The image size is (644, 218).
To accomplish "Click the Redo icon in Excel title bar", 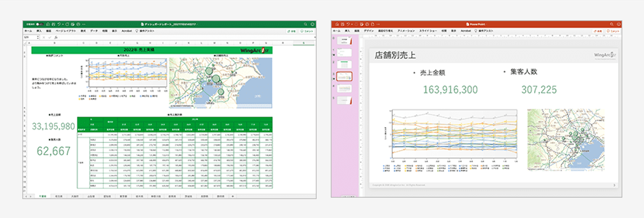I will coord(67,24).
